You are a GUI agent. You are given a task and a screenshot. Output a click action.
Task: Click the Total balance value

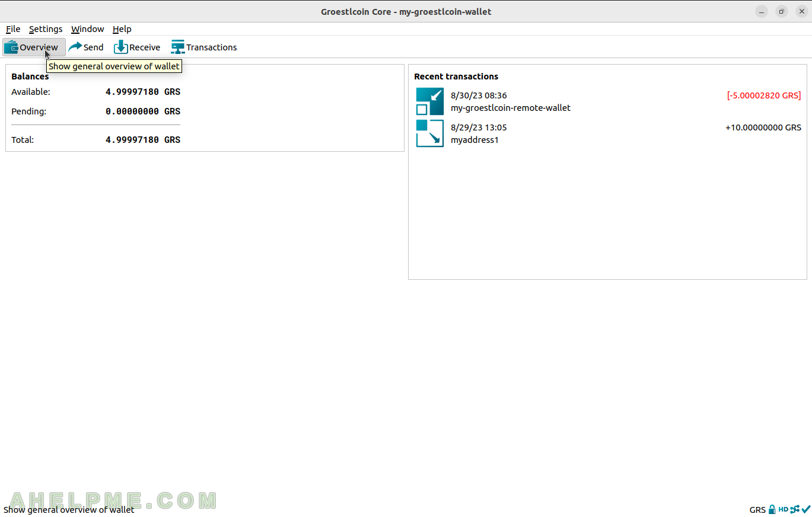[143, 140]
